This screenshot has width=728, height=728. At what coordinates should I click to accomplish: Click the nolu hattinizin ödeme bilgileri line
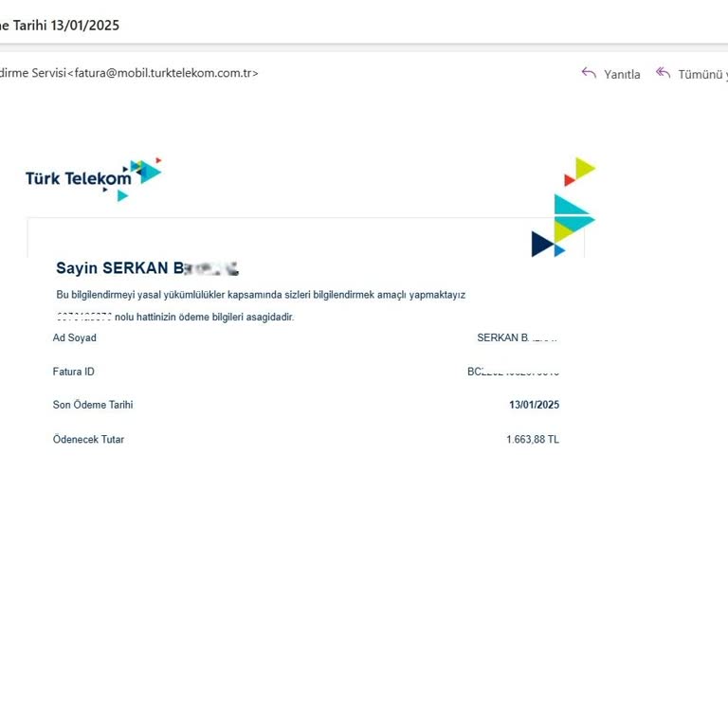(x=205, y=318)
